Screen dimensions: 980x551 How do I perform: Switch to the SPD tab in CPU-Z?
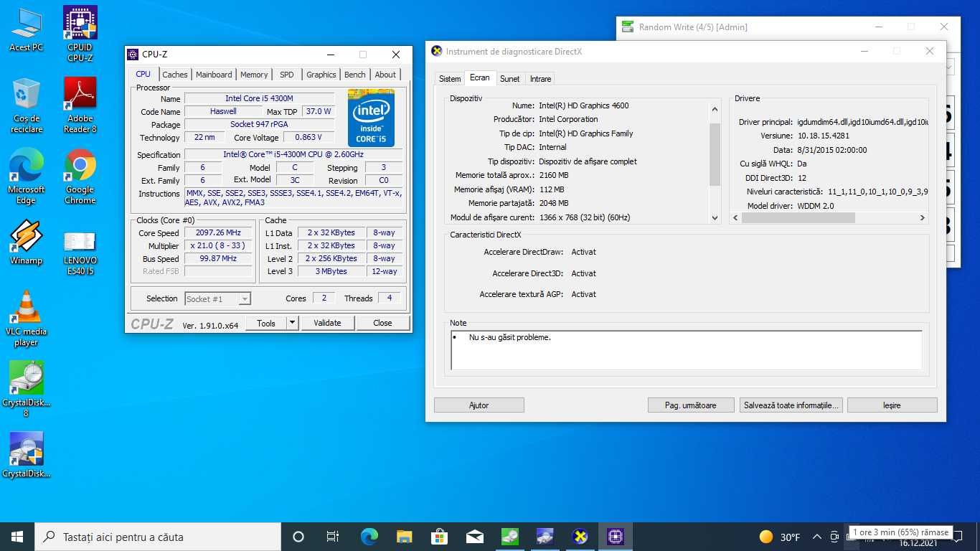click(287, 75)
